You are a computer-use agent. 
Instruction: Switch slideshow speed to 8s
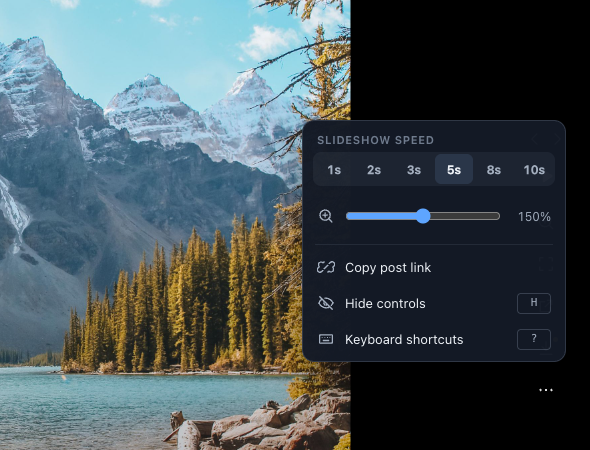tap(494, 170)
